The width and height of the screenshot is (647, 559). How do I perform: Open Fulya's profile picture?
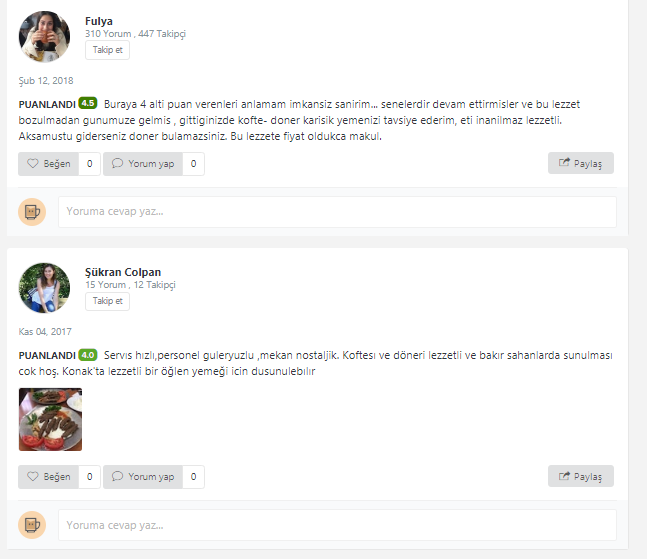point(44,37)
